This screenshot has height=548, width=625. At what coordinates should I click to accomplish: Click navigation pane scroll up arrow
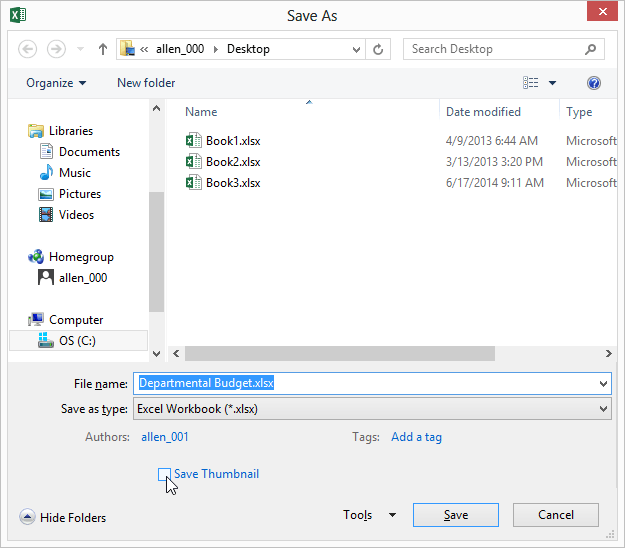click(157, 108)
